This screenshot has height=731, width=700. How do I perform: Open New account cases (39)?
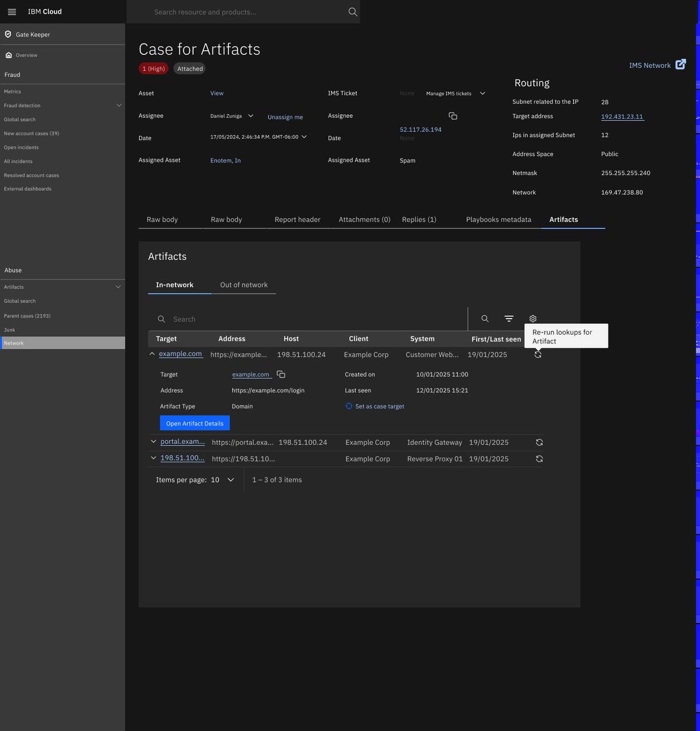pyautogui.click(x=31, y=134)
